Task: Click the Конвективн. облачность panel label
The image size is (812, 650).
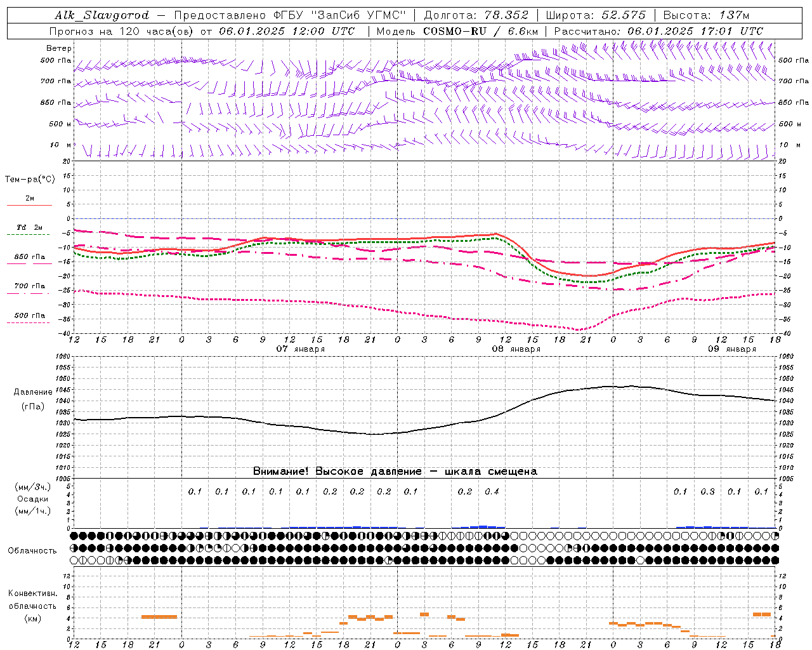Action: click(32, 606)
